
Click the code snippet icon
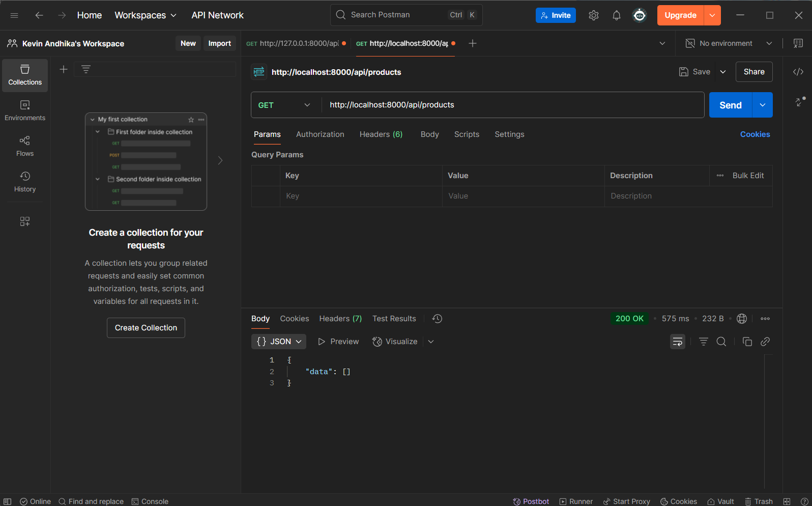click(x=798, y=72)
